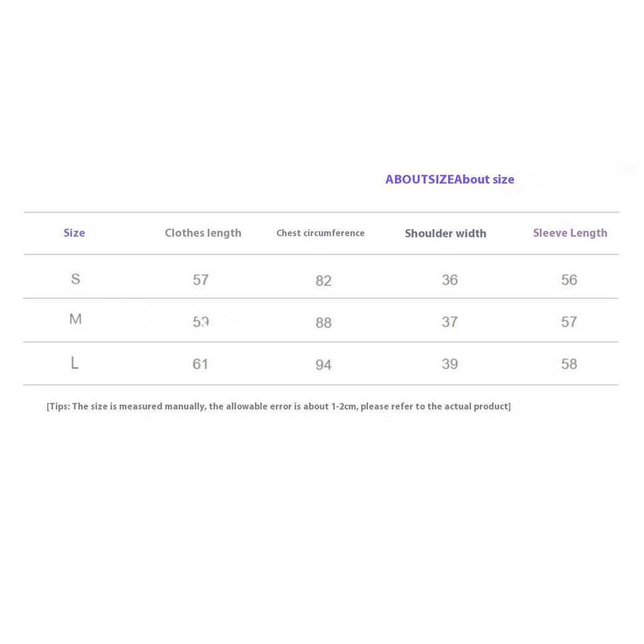Image resolution: width=644 pixels, height=644 pixels.
Task: Click chest circumference value 88
Action: click(x=324, y=323)
